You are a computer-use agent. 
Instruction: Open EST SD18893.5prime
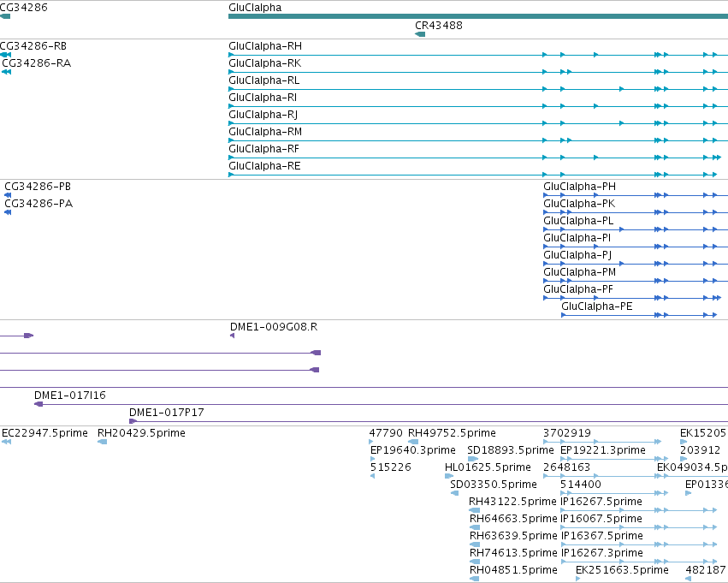[x=510, y=450]
